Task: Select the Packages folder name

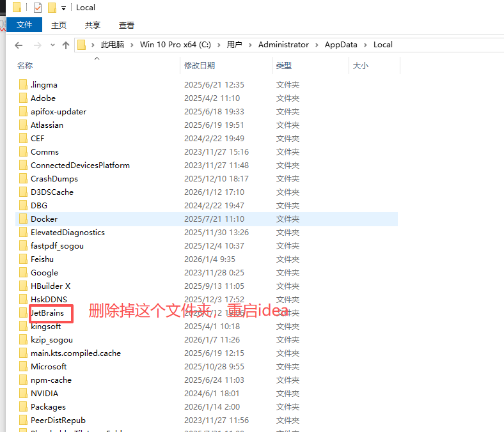Action: point(48,407)
